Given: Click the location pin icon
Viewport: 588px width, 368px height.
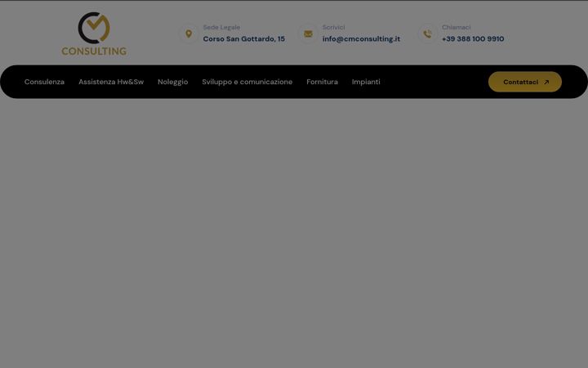Looking at the screenshot, I should (189, 34).
